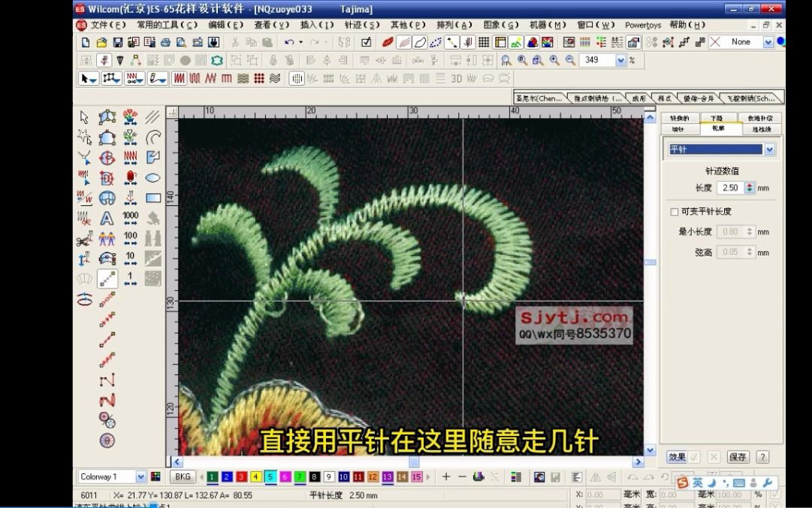
Task: Select the lettering A tool
Action: click(106, 218)
